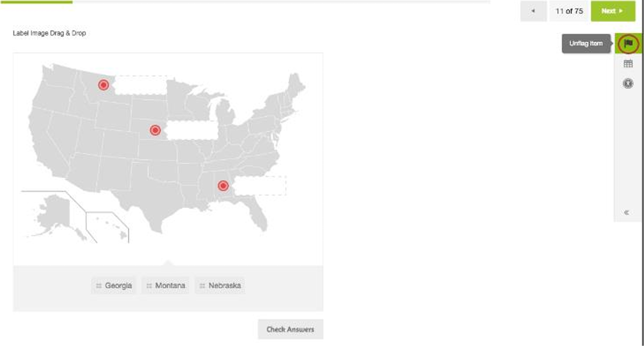This screenshot has height=346, width=644.
Task: Click the Georgia chip drag handle
Action: 99,286
